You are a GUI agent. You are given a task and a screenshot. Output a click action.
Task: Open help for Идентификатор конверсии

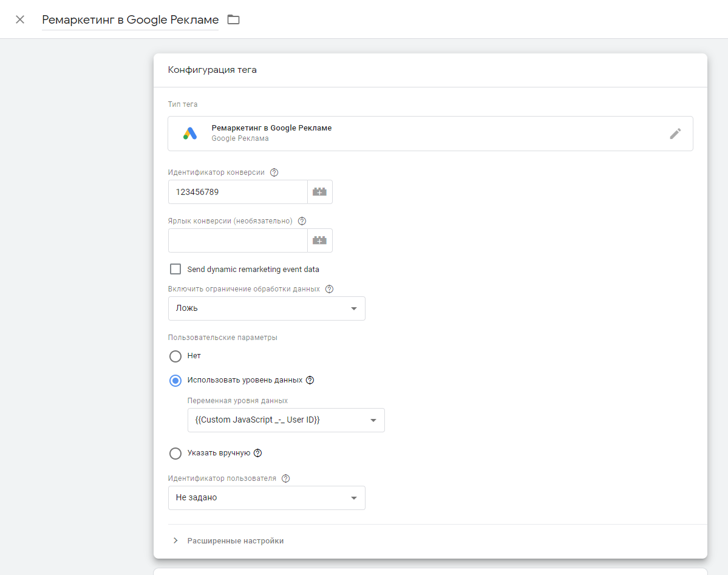(274, 172)
